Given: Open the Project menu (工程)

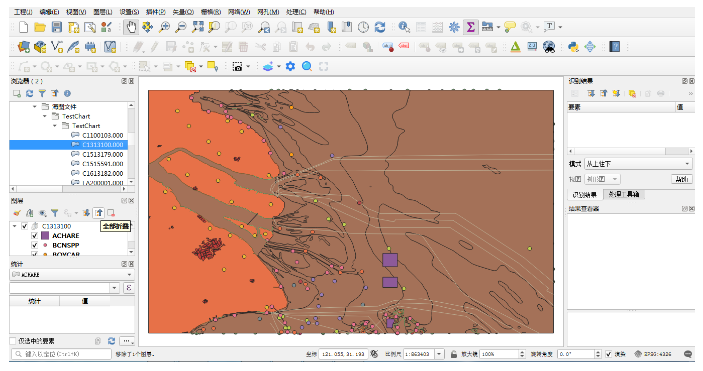Looking at the screenshot, I should [23, 12].
